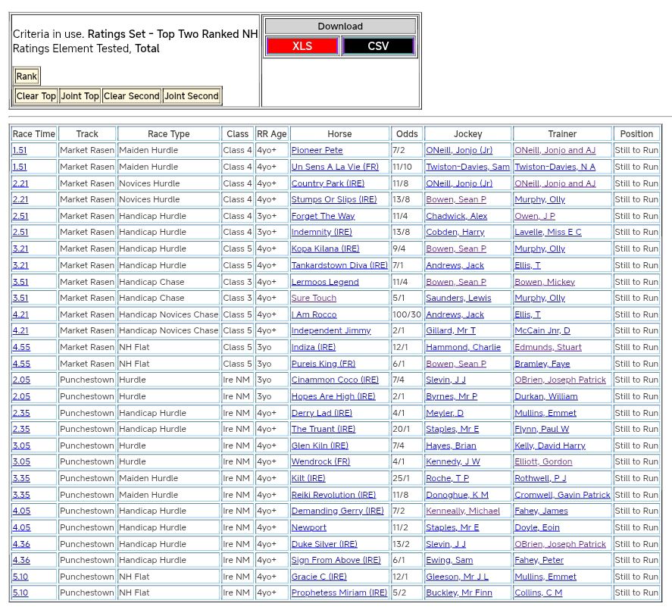Click the 4.55 race time for Indiza
672x616 pixels.
tap(21, 348)
